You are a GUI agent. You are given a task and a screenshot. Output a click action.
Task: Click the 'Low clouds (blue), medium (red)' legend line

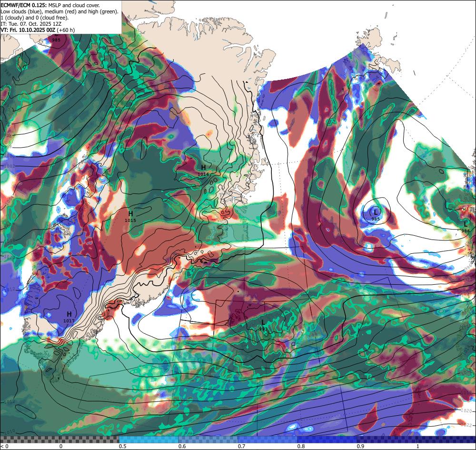(40, 11)
